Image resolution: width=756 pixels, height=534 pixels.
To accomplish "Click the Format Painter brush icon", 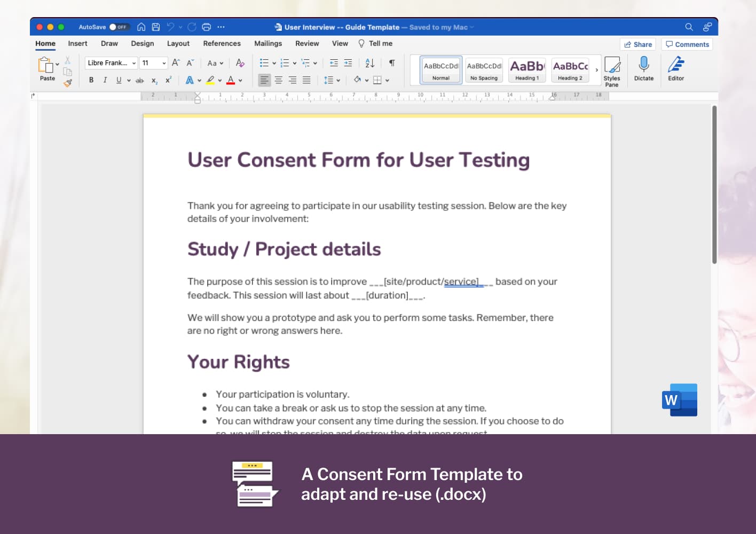I will pyautogui.click(x=68, y=83).
